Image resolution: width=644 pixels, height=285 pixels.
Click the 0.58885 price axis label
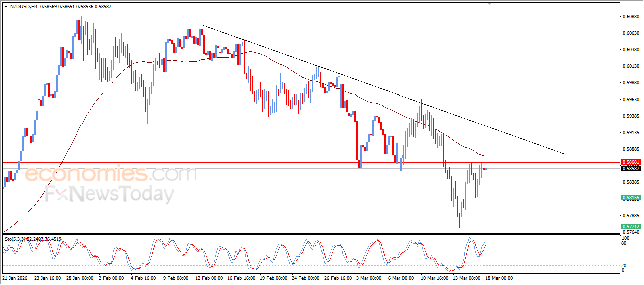click(631, 149)
